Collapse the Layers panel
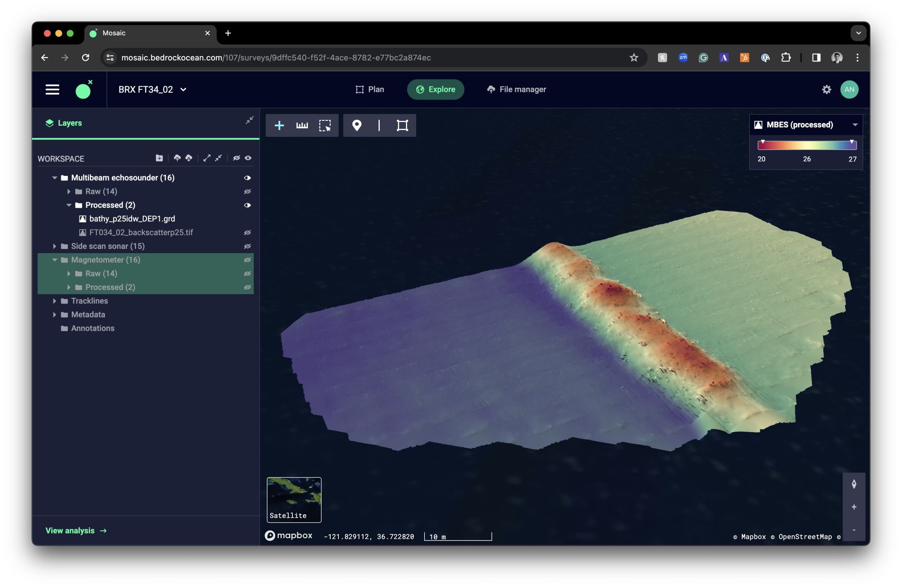This screenshot has height=588, width=902. pyautogui.click(x=249, y=120)
